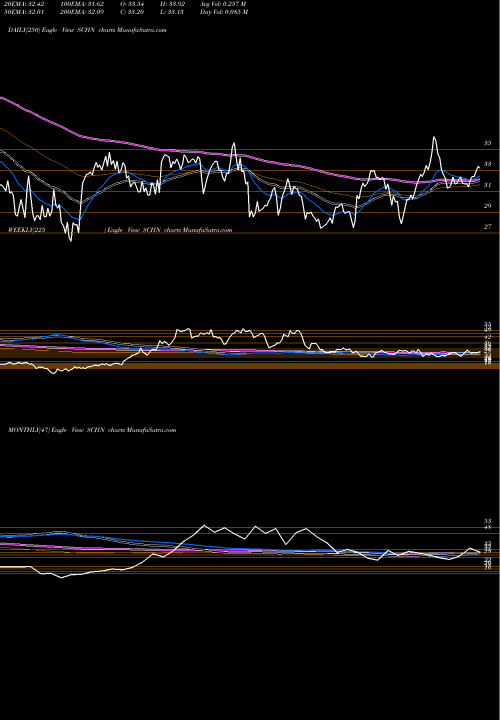
Task: Select the low price L: 33.13
Action: (x=172, y=12)
